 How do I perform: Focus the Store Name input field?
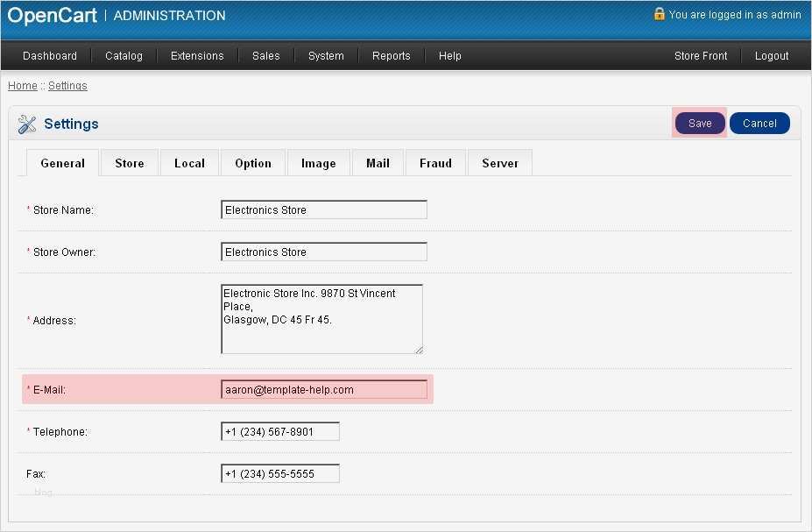pos(324,209)
